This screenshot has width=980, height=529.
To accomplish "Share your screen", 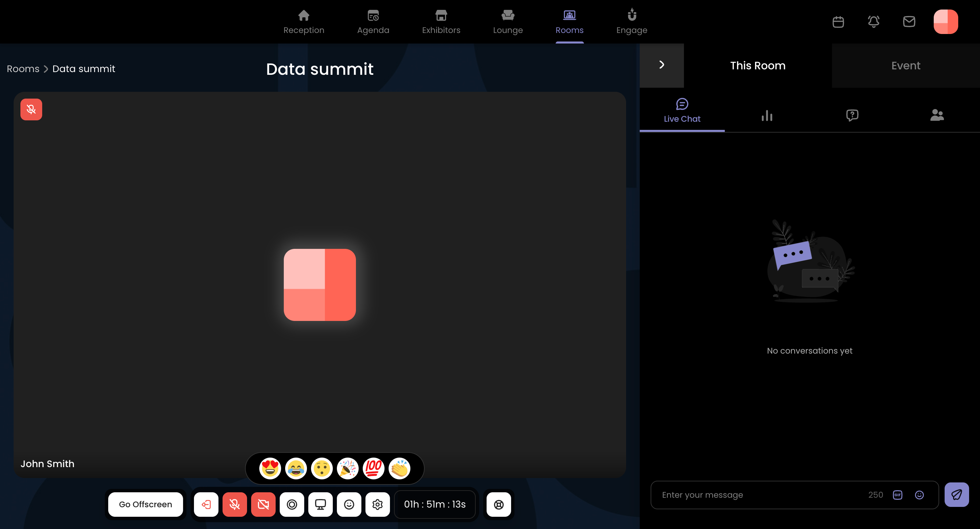I will (x=320, y=504).
